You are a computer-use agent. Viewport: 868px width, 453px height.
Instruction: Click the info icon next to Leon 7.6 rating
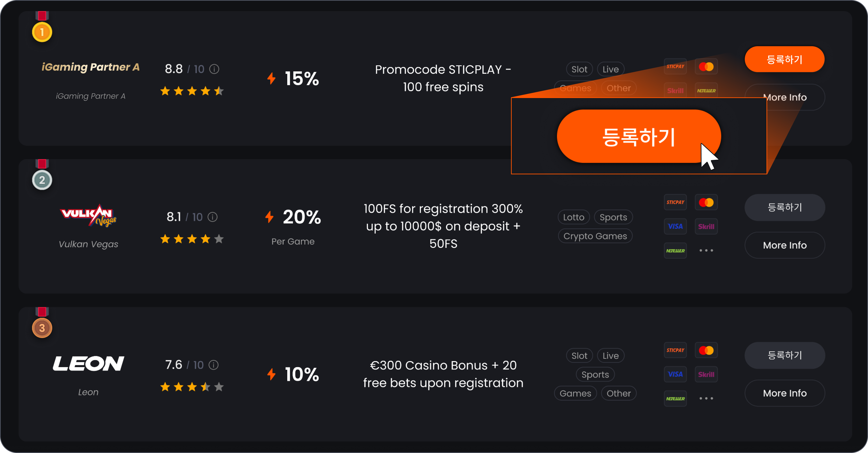(214, 365)
